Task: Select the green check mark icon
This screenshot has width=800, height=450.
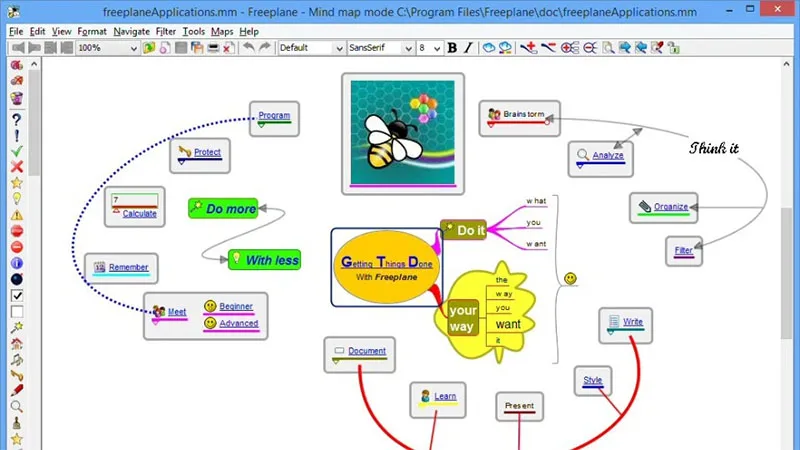Action: (16, 151)
